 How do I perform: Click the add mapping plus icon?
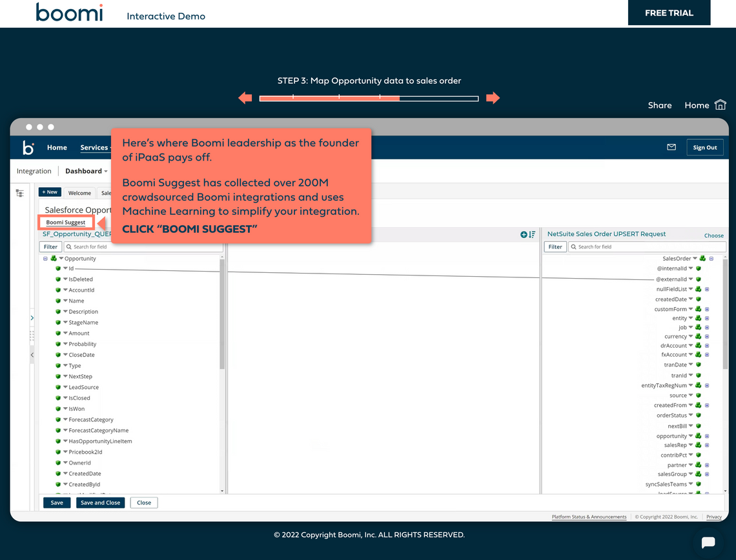point(524,234)
